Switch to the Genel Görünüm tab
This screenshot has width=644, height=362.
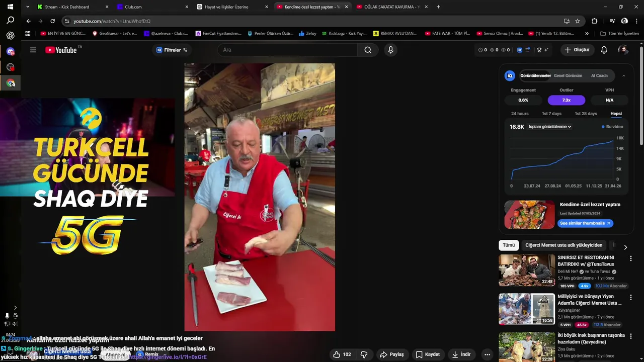tap(568, 75)
